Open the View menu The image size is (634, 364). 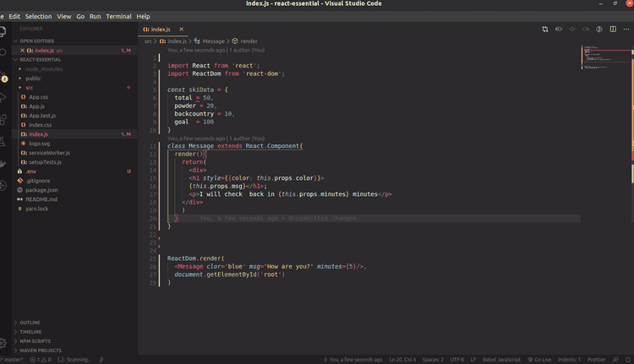tap(64, 17)
